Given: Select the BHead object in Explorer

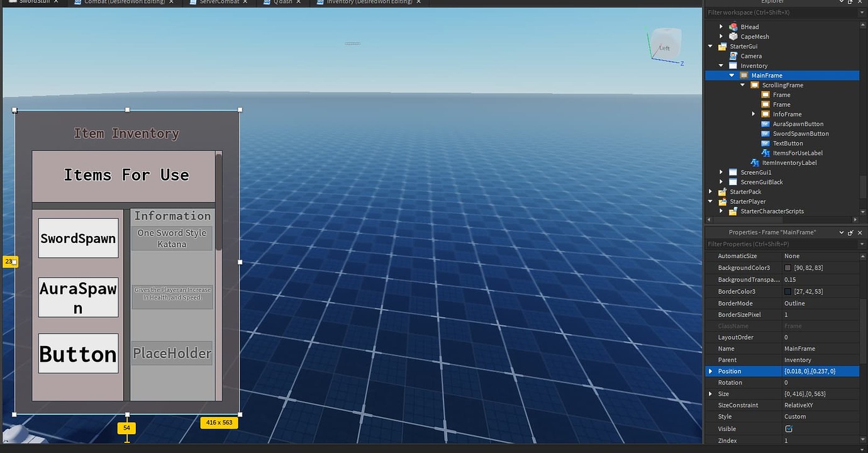Looking at the screenshot, I should 749,27.
